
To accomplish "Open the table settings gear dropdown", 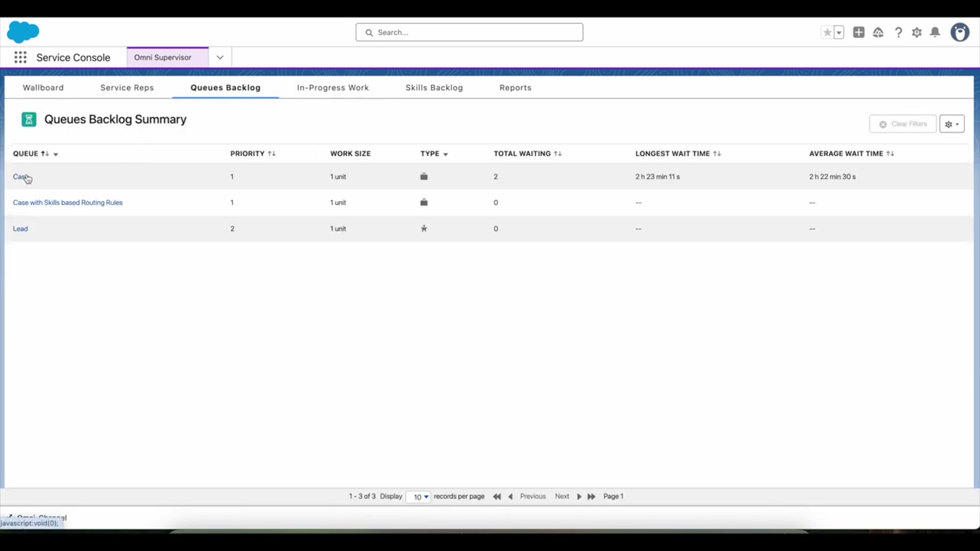I will click(x=951, y=124).
